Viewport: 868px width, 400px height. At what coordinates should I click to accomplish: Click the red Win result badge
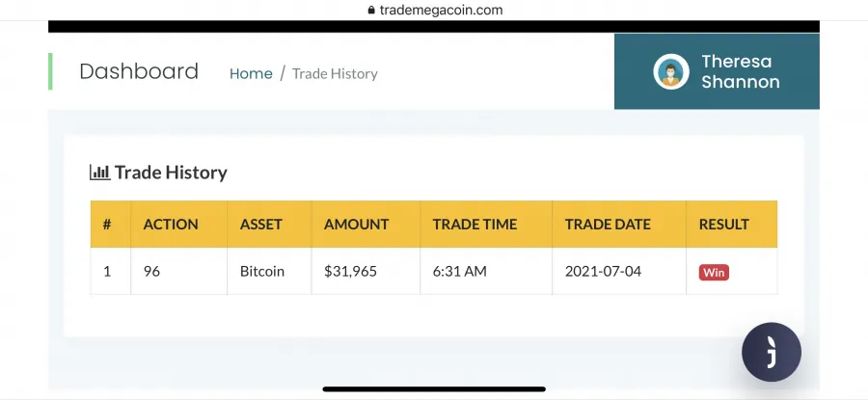pos(714,272)
